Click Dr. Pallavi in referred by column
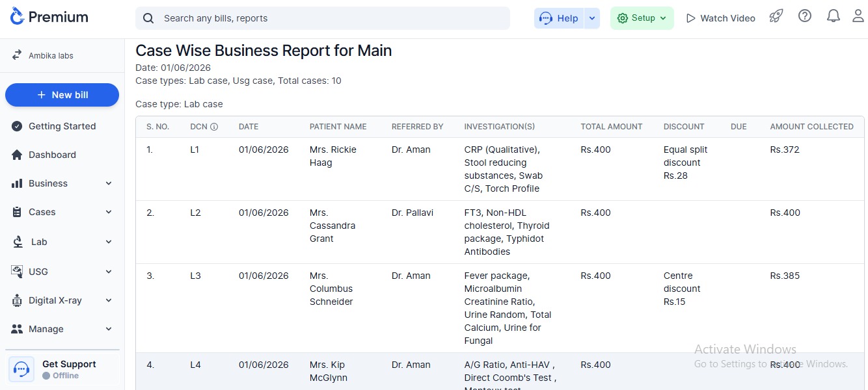Viewport: 868px width, 390px height. tap(413, 213)
